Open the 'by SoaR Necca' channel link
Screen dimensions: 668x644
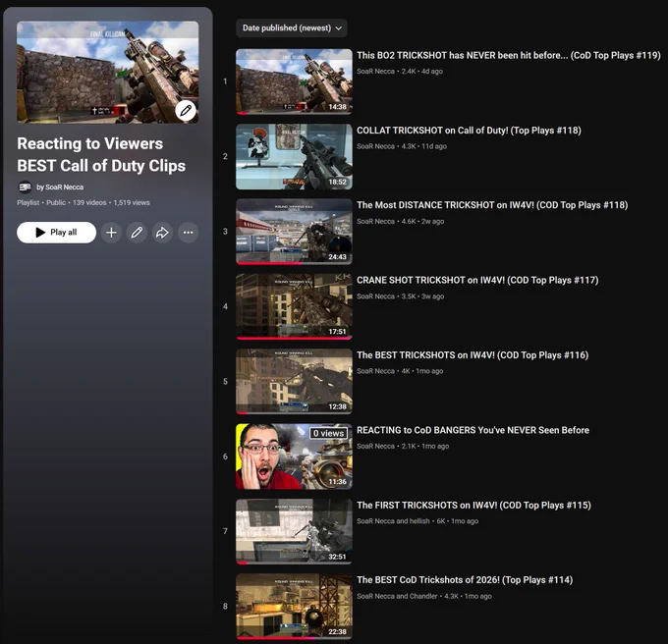[60, 188]
